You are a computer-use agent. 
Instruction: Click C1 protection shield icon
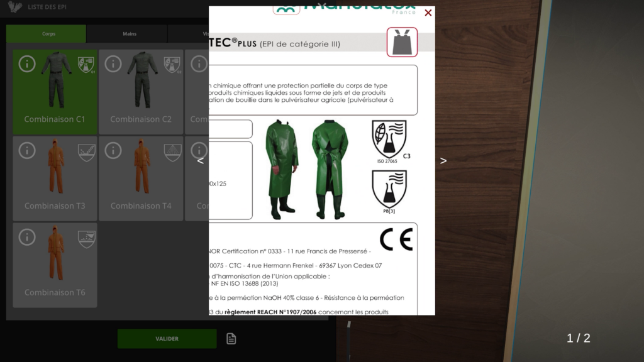point(86,65)
